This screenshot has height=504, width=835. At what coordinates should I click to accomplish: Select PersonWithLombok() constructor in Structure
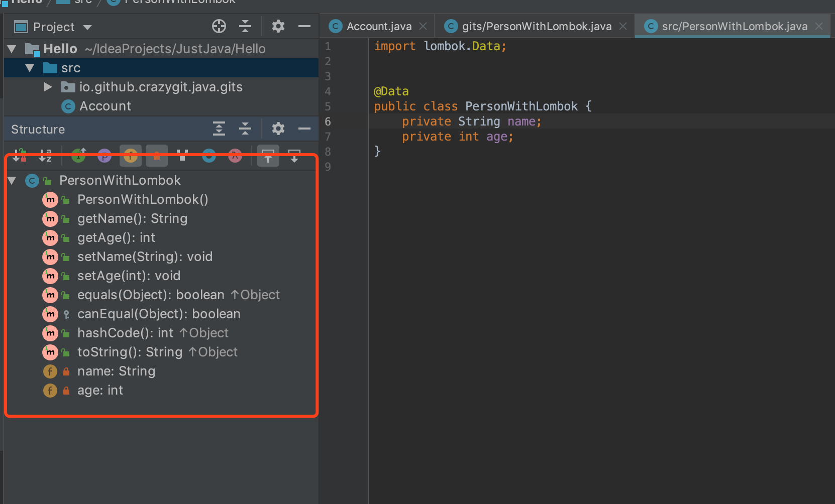click(x=143, y=200)
